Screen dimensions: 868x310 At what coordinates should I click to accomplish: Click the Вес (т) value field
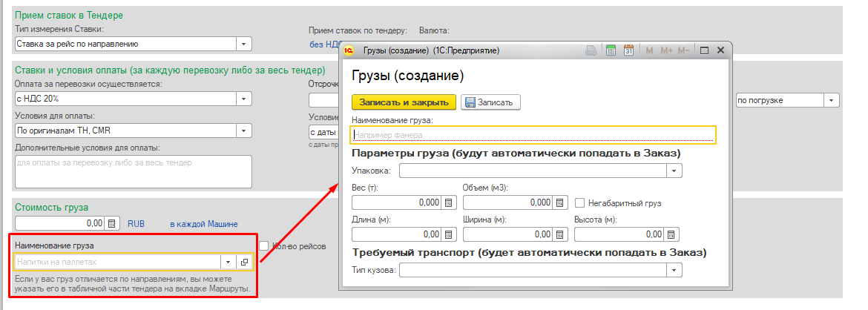(398, 202)
